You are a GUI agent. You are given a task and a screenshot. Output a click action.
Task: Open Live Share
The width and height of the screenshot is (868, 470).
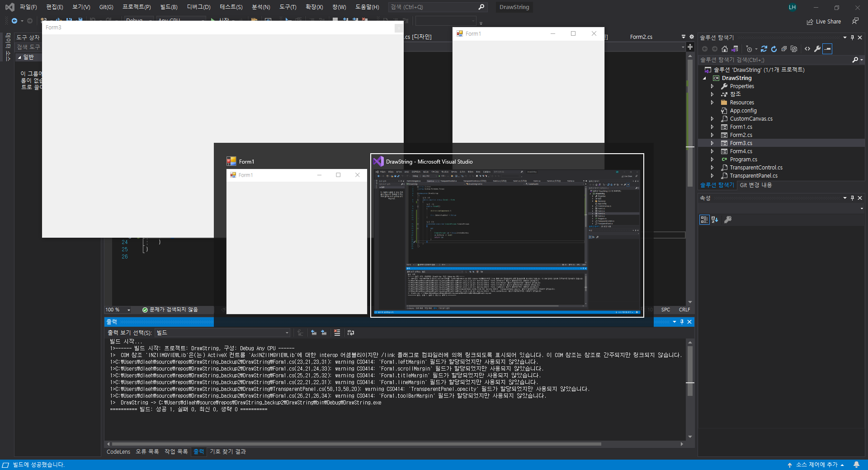pos(824,22)
